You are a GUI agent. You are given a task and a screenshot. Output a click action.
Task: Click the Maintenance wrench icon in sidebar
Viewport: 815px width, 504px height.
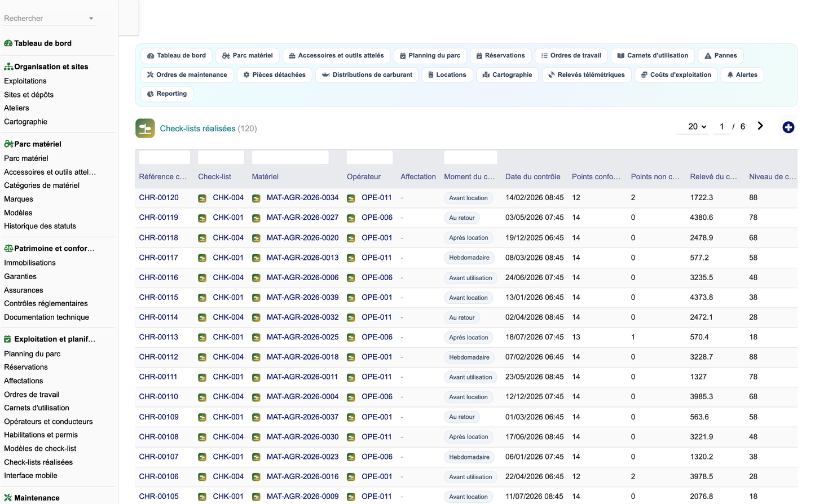pos(8,498)
